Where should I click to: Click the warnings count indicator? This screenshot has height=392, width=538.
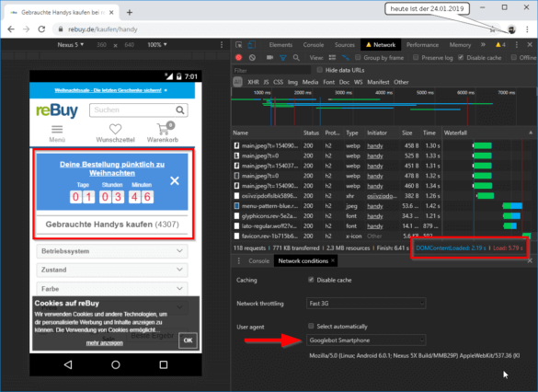500,44
